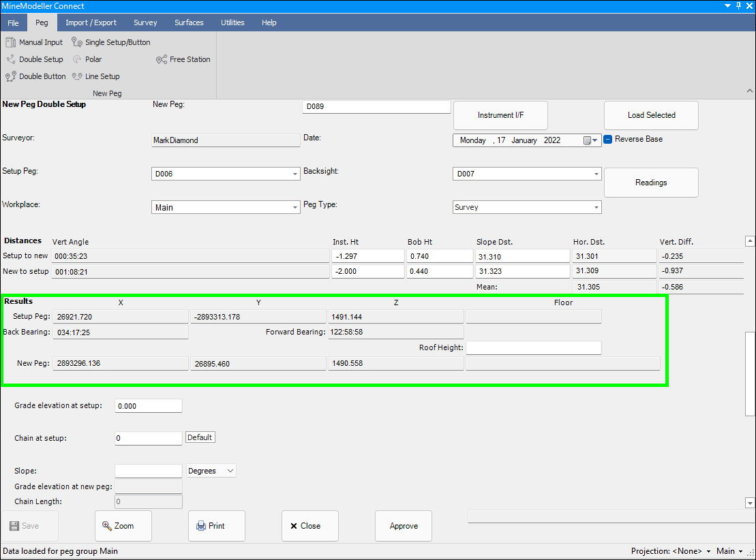Viewport: 756px width, 560px height.
Task: Click the Approve button
Action: tap(404, 526)
